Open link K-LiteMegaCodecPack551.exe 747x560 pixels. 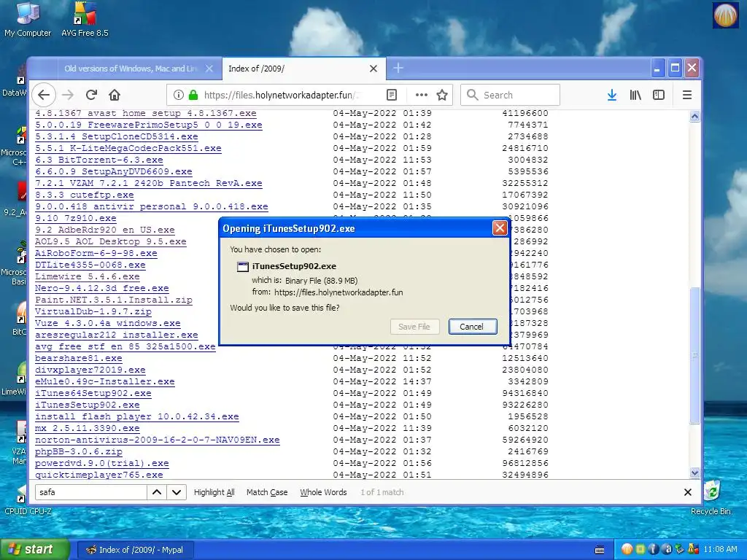pos(128,148)
